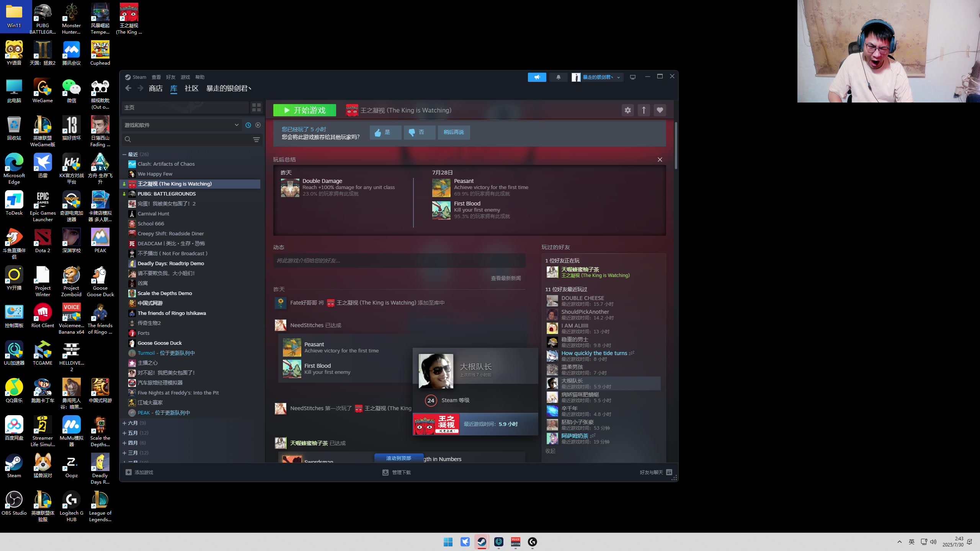Click friend DOUBLE CHEESE in friends list
Image resolution: width=980 pixels, height=551 pixels.
(603, 301)
